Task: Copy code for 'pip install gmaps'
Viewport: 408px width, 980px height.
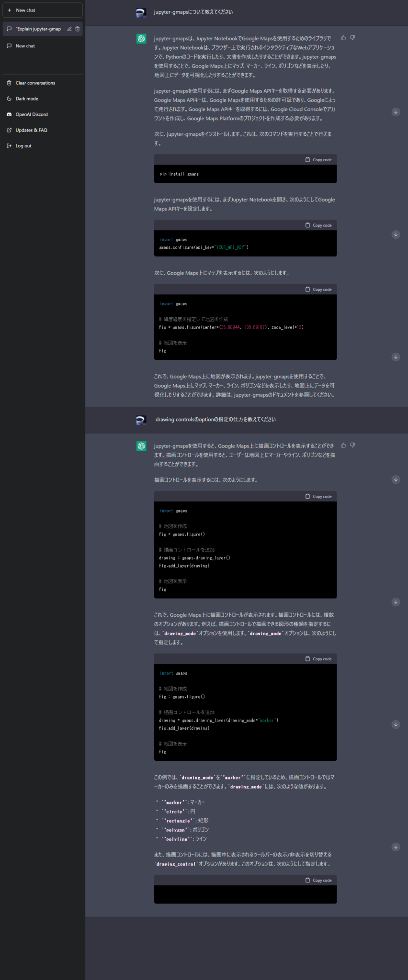Action: [x=318, y=160]
